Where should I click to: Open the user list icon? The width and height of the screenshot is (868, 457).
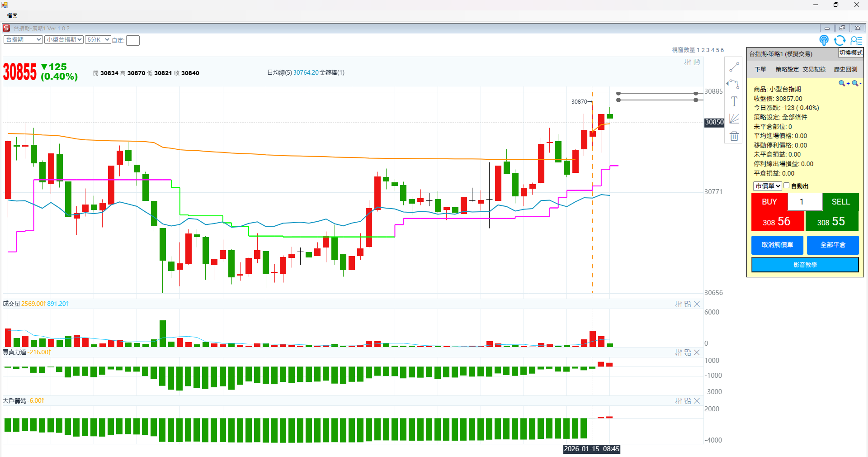[856, 41]
